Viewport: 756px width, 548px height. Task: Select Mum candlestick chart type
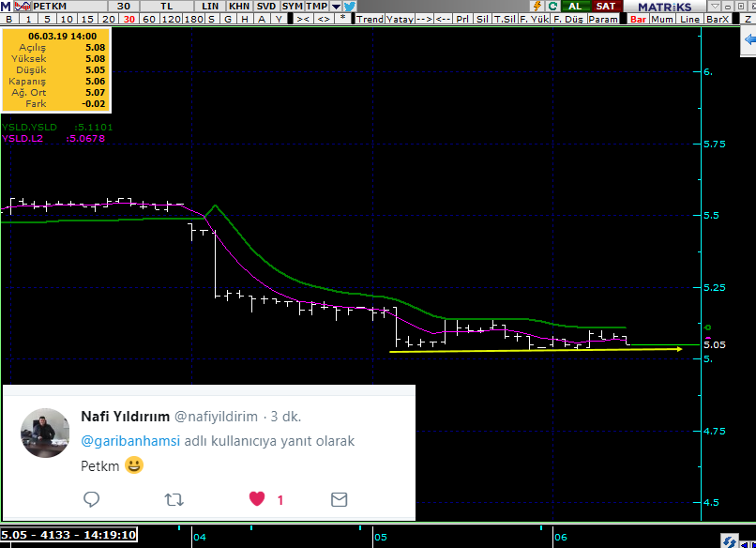click(662, 20)
